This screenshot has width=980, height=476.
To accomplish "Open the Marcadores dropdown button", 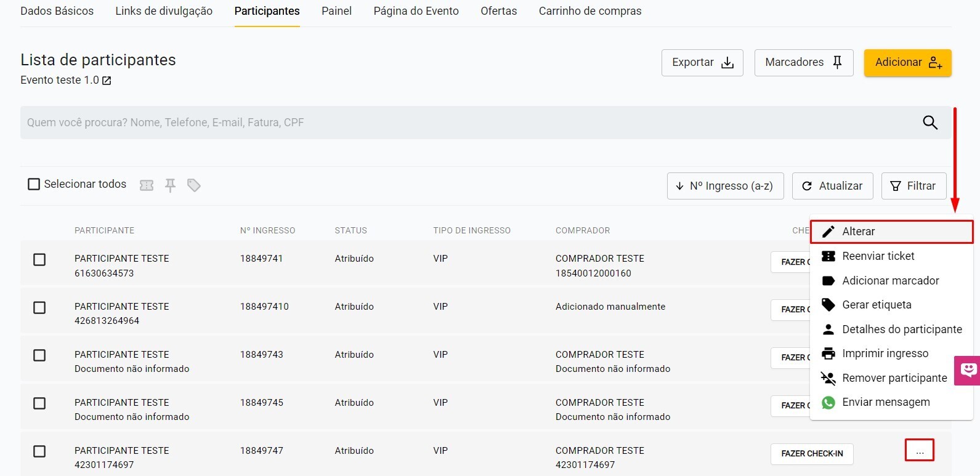I will 803,63.
